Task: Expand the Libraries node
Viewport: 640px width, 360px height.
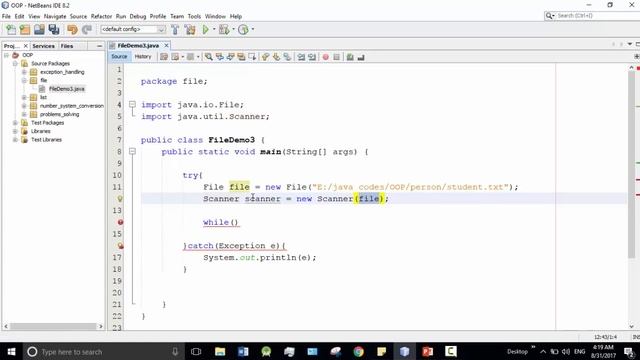Action: 15,131
